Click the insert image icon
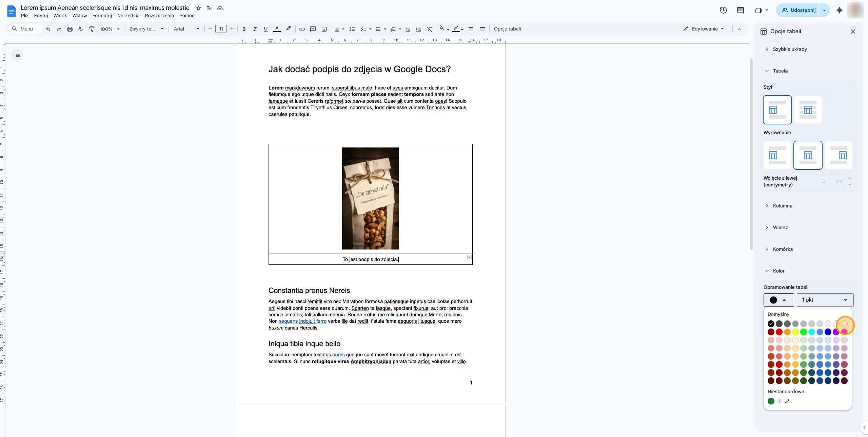 [324, 29]
